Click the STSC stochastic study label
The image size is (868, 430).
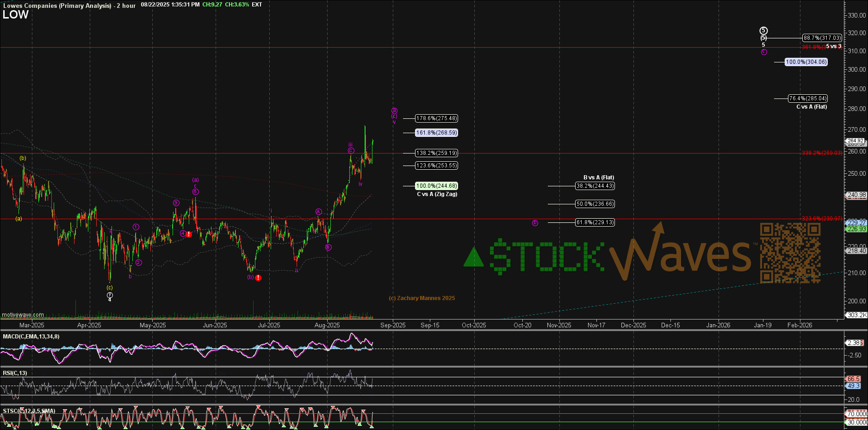[x=29, y=411]
